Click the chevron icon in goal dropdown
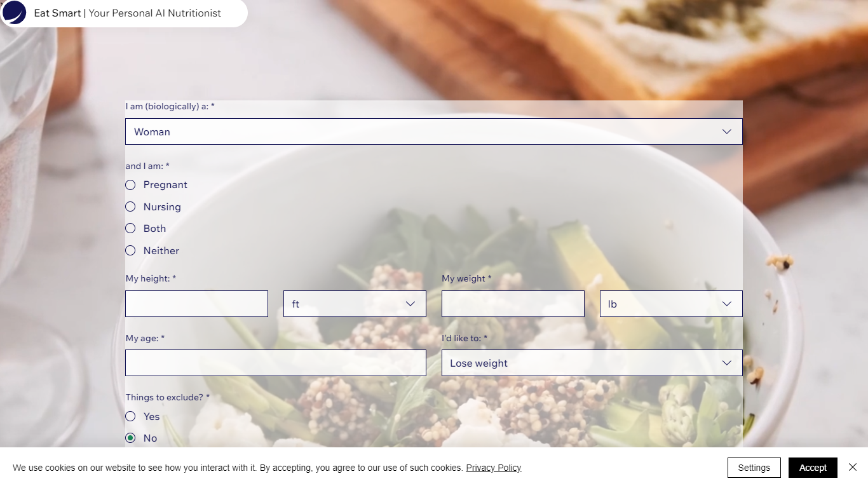The height and width of the screenshot is (488, 868). tap(727, 363)
